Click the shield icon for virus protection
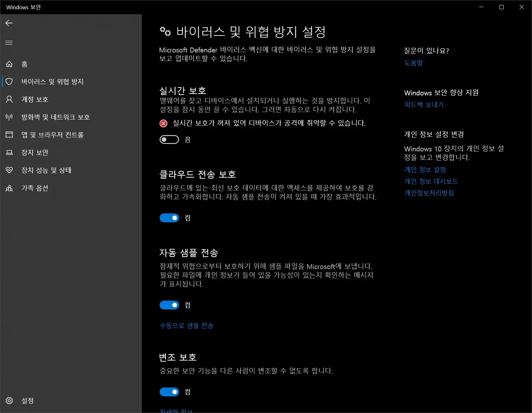This screenshot has height=413, width=532. coord(9,82)
